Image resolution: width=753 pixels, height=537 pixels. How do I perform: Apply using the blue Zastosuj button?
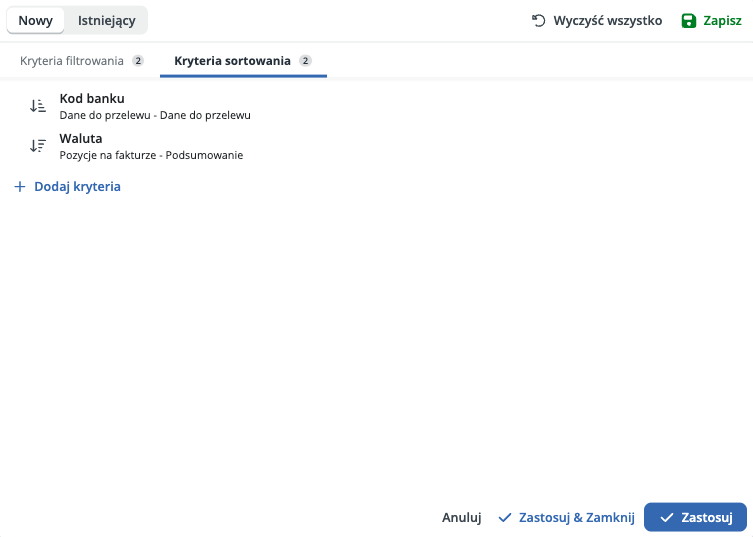point(695,517)
